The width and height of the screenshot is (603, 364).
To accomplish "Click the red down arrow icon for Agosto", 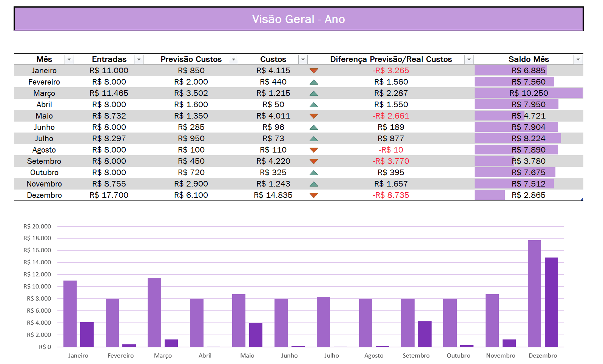I will [313, 150].
